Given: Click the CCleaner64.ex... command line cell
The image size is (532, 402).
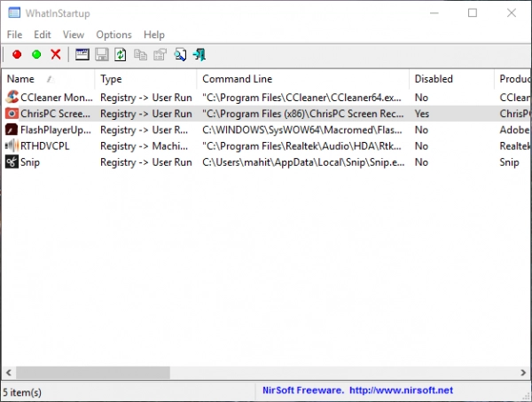Looking at the screenshot, I should tap(302, 98).
